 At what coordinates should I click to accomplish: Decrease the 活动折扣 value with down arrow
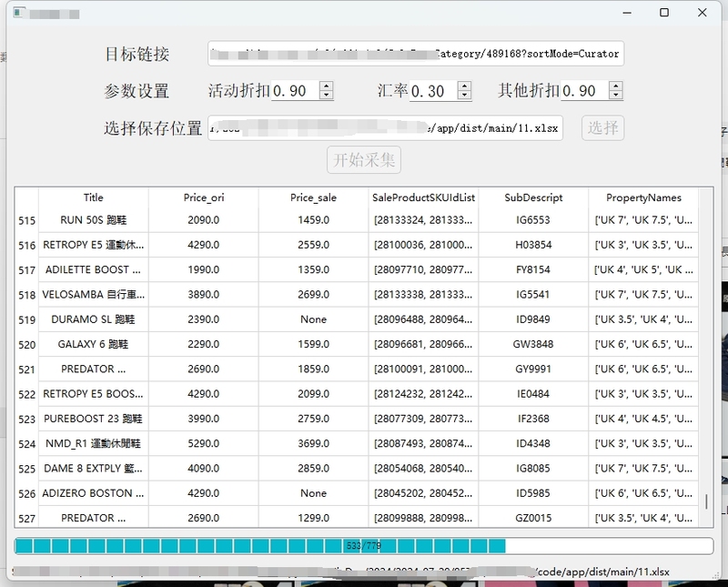tap(327, 95)
